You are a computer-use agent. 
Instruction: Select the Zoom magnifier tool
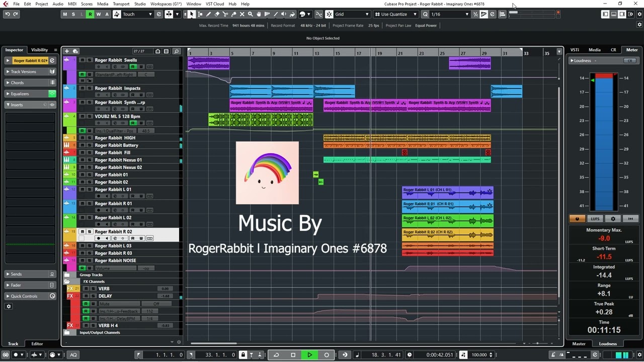[x=250, y=14]
